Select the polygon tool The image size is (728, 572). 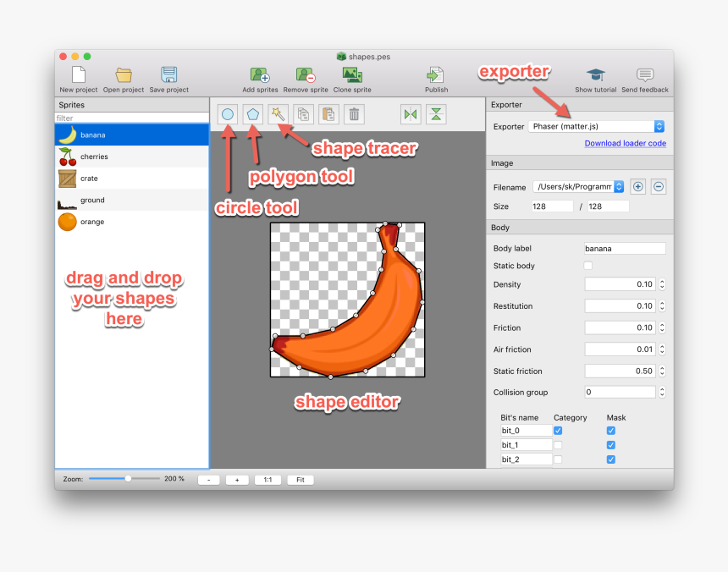[x=252, y=114]
